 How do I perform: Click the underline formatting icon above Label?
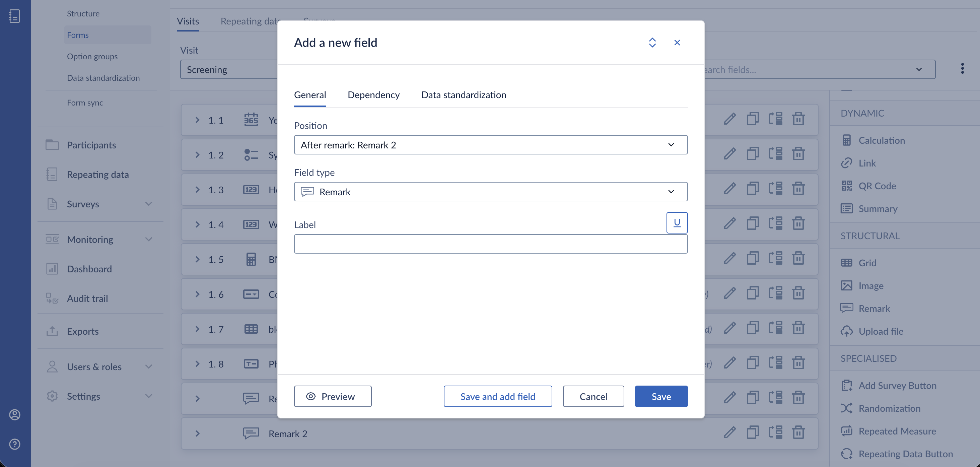pos(677,223)
